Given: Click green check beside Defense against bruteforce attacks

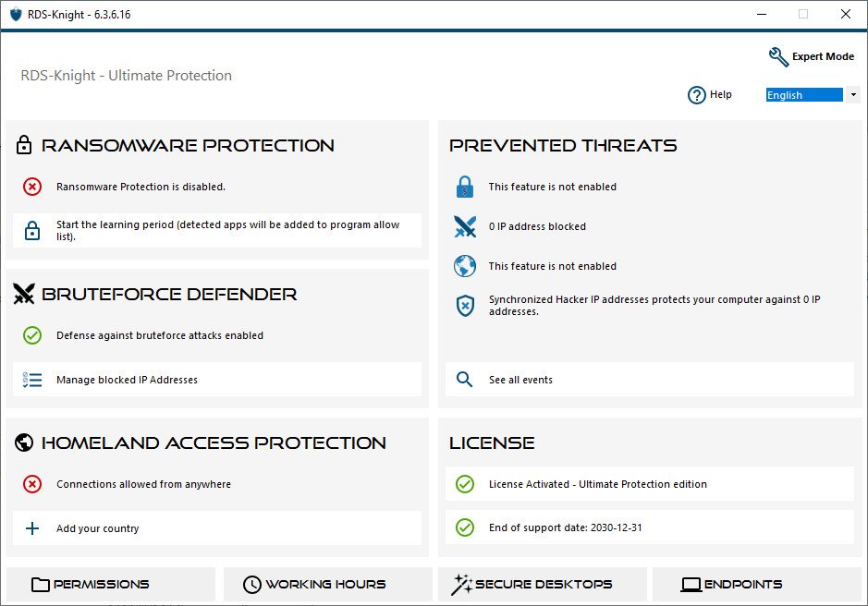Looking at the screenshot, I should pyautogui.click(x=32, y=334).
